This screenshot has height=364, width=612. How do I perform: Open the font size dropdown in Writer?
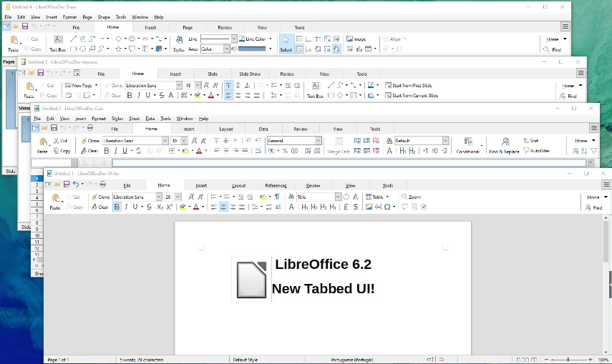tap(178, 197)
